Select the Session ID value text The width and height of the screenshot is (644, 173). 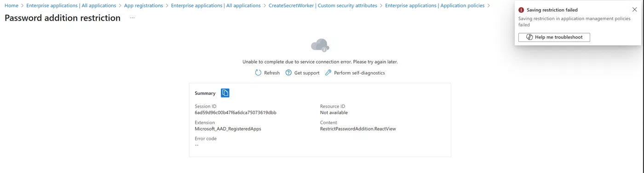click(236, 112)
